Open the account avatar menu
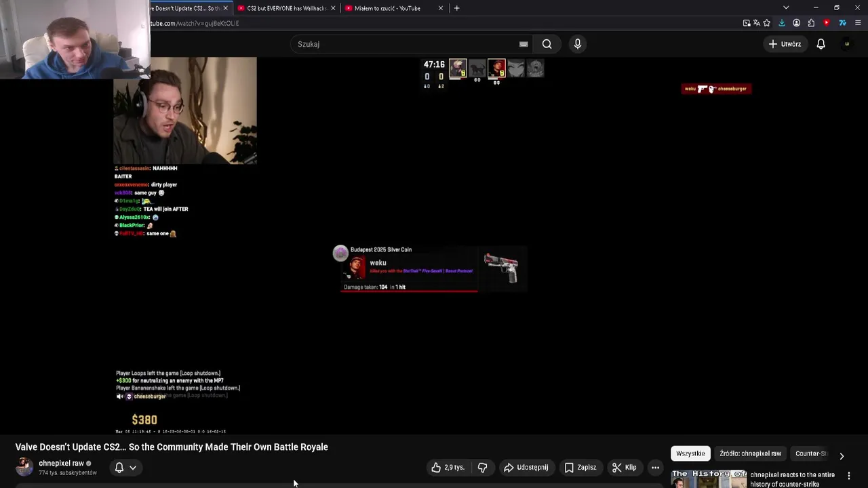The width and height of the screenshot is (868, 488). 846,44
